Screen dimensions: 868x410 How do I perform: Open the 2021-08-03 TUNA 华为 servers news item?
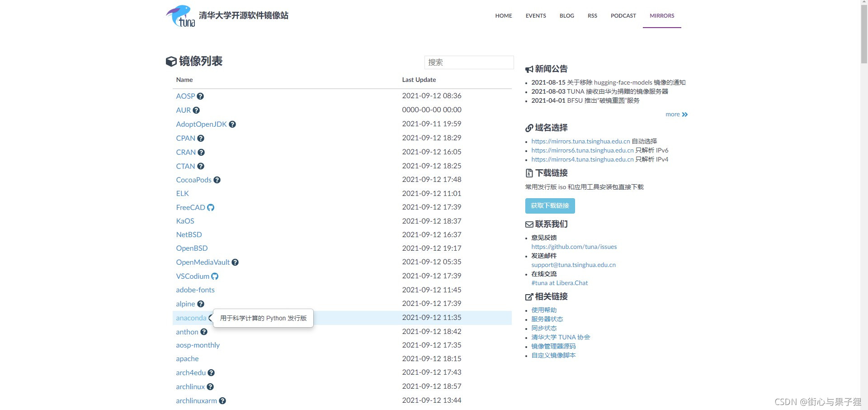click(599, 92)
